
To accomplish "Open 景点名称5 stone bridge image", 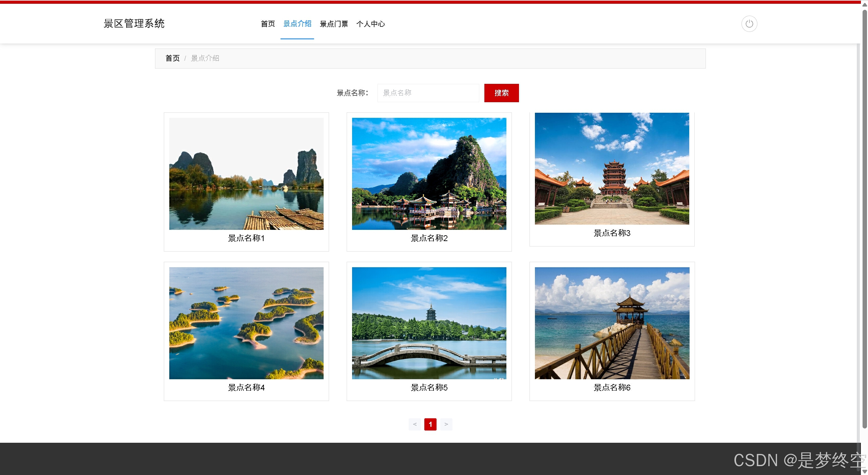I will click(429, 323).
